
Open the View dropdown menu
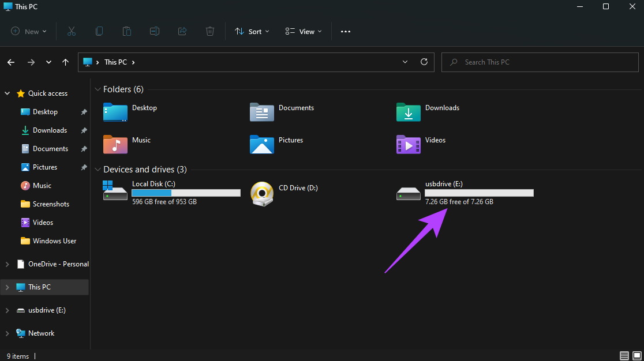304,32
